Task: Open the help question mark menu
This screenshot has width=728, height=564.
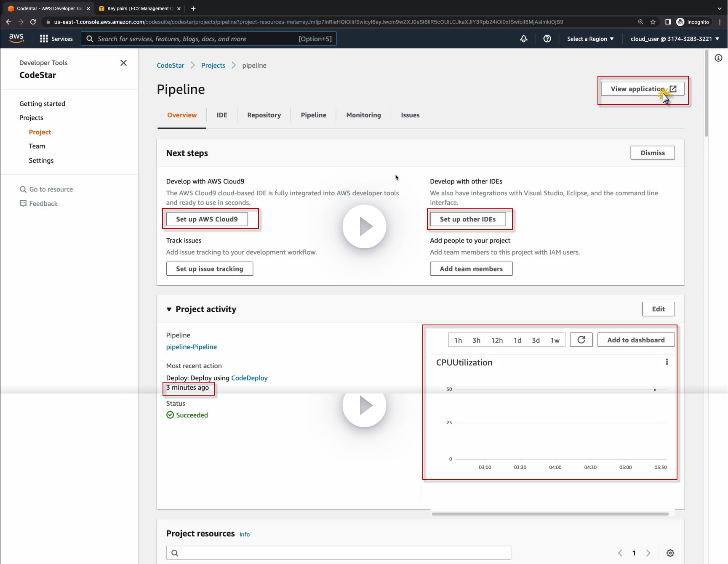Action: (547, 39)
